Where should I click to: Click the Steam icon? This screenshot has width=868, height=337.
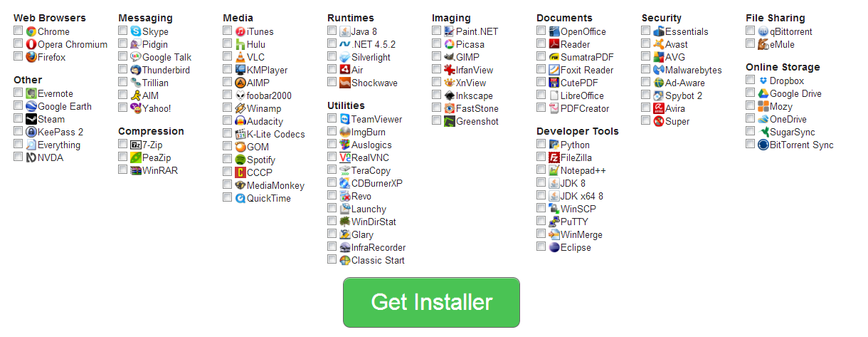(x=31, y=119)
